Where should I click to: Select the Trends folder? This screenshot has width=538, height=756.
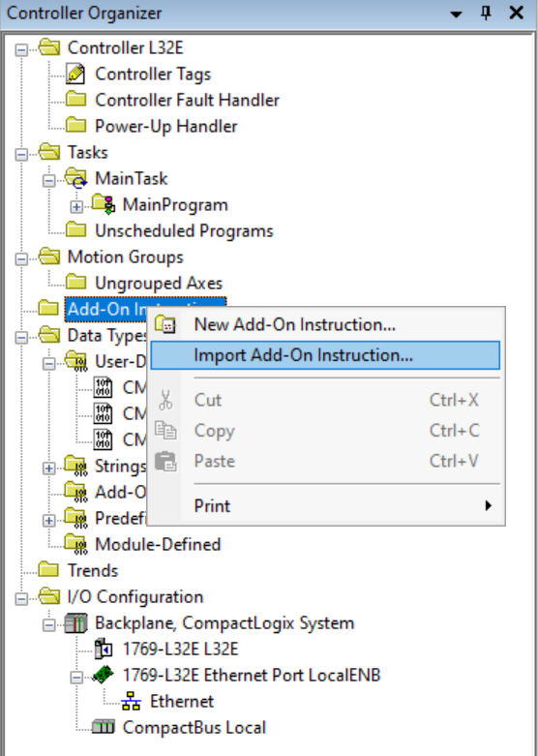93,571
